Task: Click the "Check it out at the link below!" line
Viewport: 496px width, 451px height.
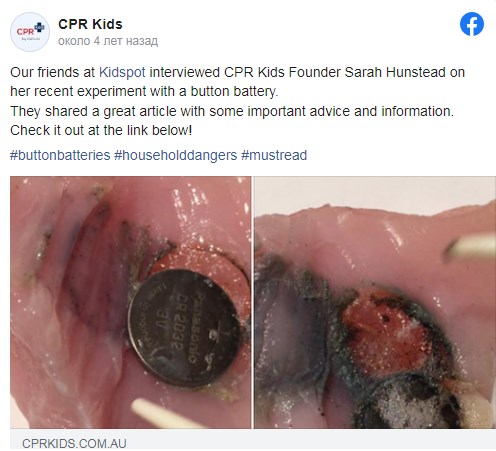Action: coord(101,130)
